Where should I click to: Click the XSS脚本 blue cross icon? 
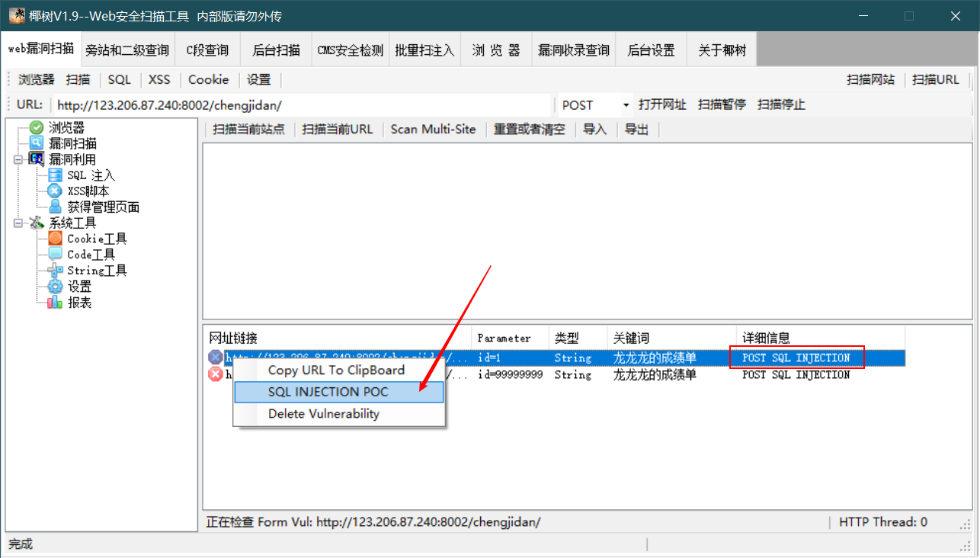[x=55, y=191]
